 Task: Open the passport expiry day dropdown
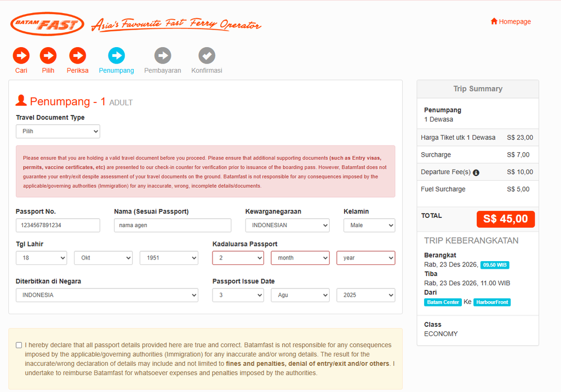pyautogui.click(x=238, y=258)
